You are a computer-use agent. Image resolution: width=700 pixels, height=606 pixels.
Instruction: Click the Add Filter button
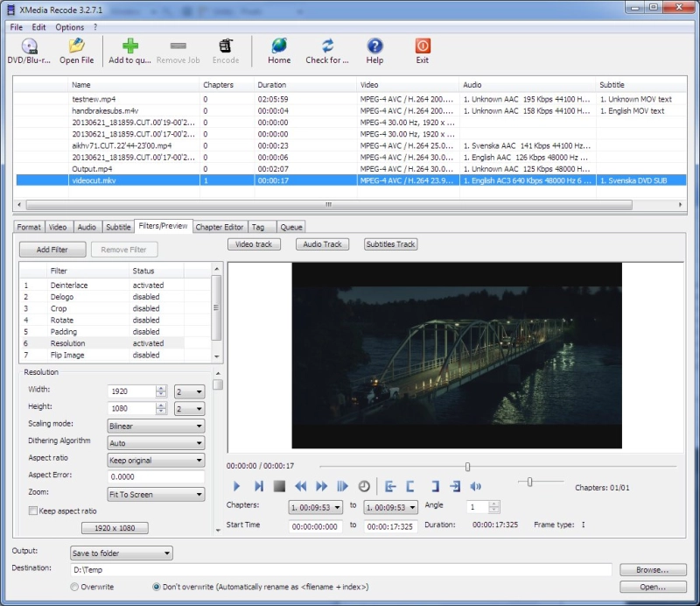(x=52, y=250)
